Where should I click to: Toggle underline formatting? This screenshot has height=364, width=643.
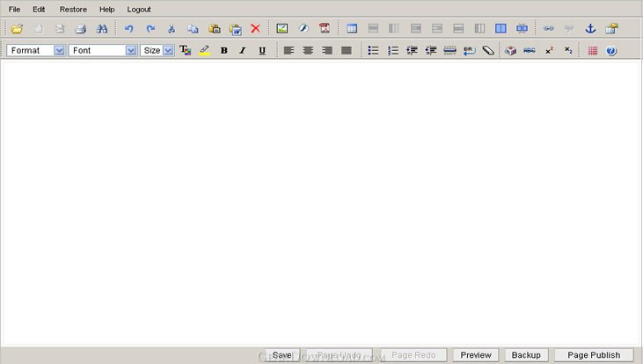pyautogui.click(x=262, y=51)
